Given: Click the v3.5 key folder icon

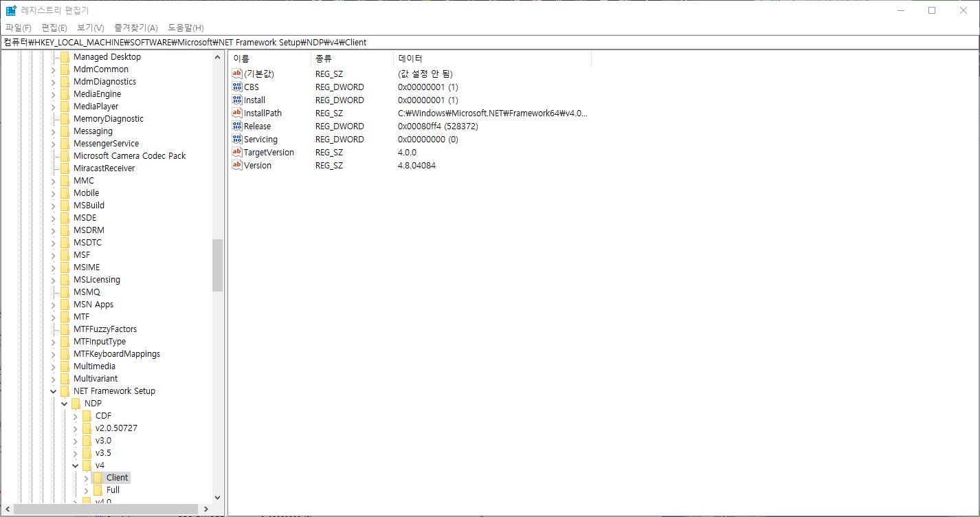Looking at the screenshot, I should 87,452.
